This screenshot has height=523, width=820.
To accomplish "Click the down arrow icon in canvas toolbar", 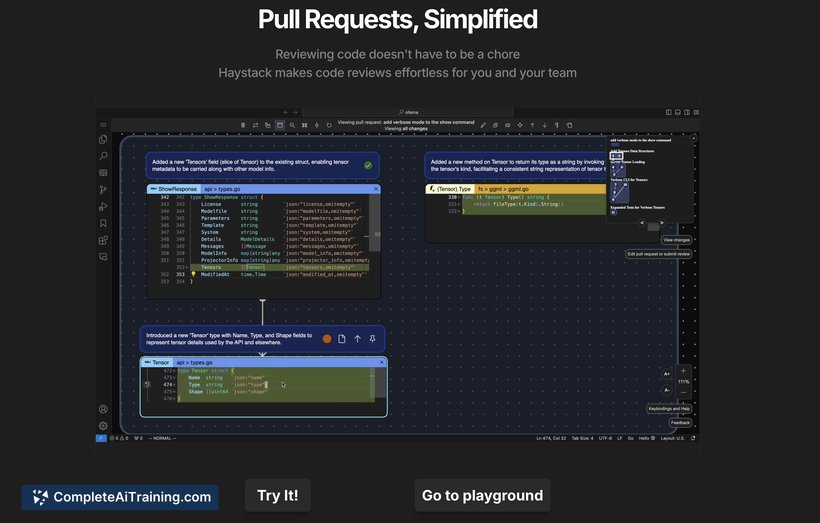I will (x=544, y=126).
